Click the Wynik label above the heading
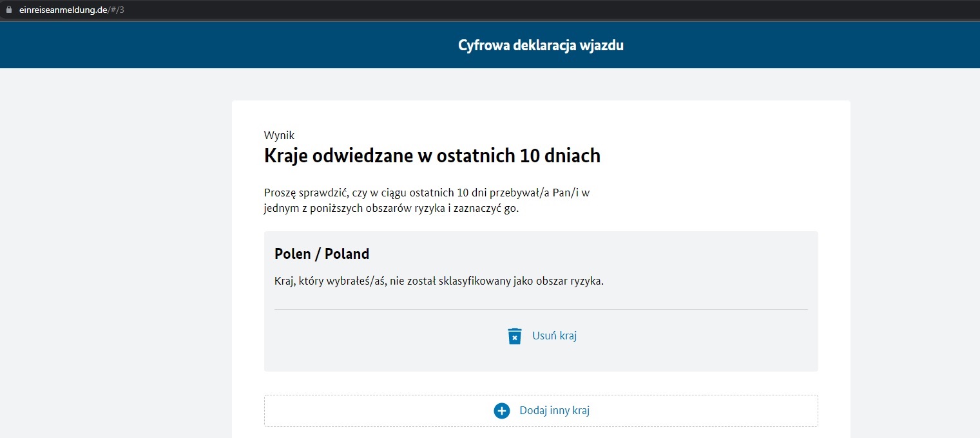Screen dimensions: 980x445 click(x=279, y=135)
